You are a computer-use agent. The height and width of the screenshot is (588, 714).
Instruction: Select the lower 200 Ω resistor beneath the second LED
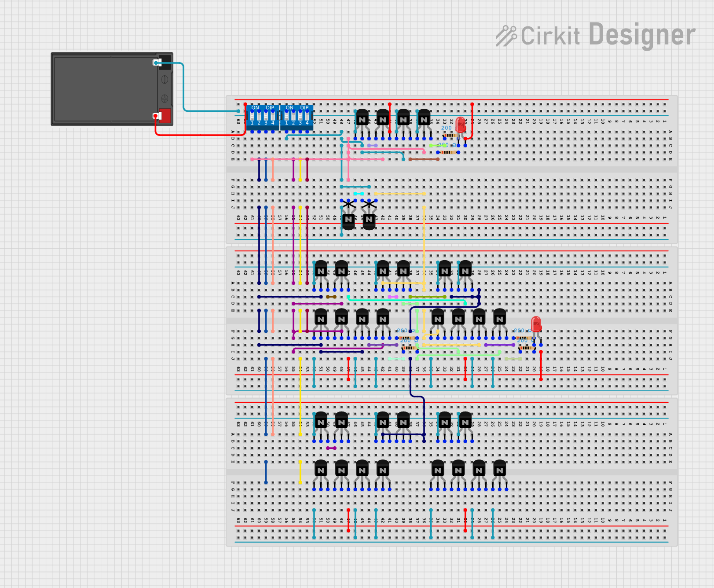click(527, 348)
